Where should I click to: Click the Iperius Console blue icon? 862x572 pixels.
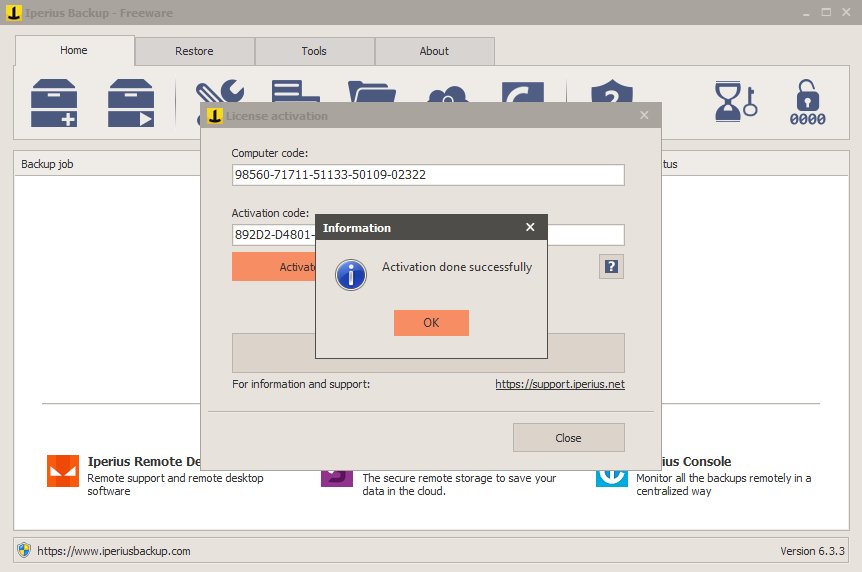(x=612, y=478)
